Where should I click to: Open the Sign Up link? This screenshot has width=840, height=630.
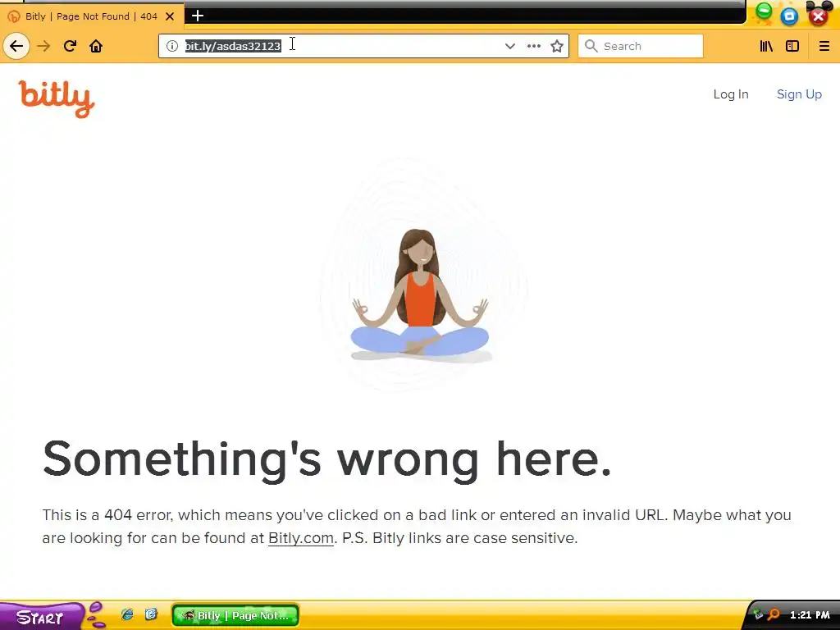(x=799, y=94)
